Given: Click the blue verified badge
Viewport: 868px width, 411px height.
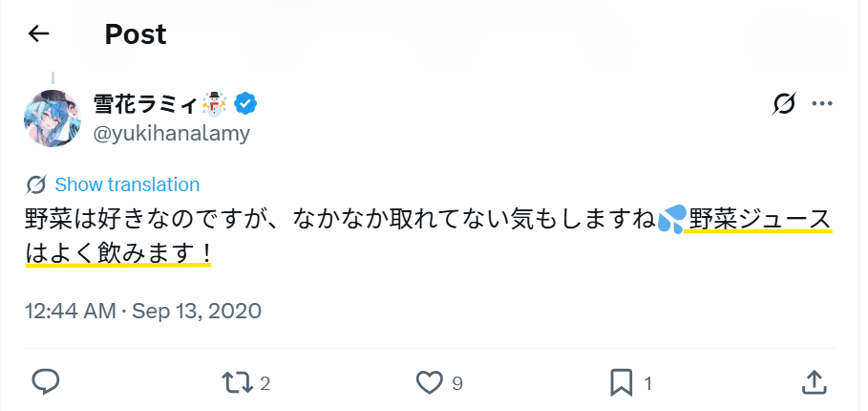Looking at the screenshot, I should pos(246,103).
